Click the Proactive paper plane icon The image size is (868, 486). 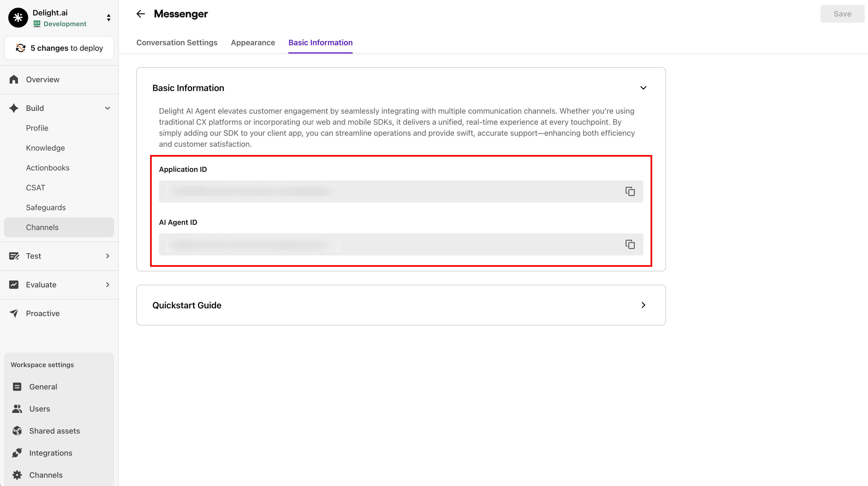[14, 313]
